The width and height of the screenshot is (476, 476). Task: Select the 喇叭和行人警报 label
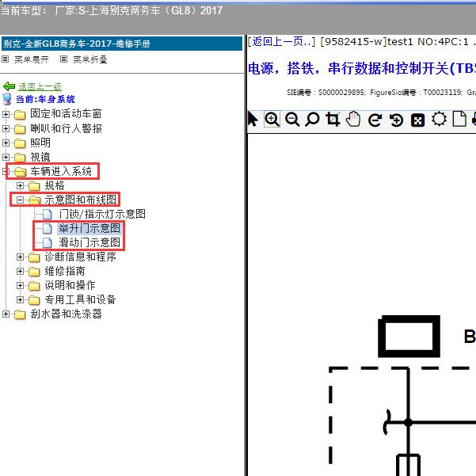point(66,128)
